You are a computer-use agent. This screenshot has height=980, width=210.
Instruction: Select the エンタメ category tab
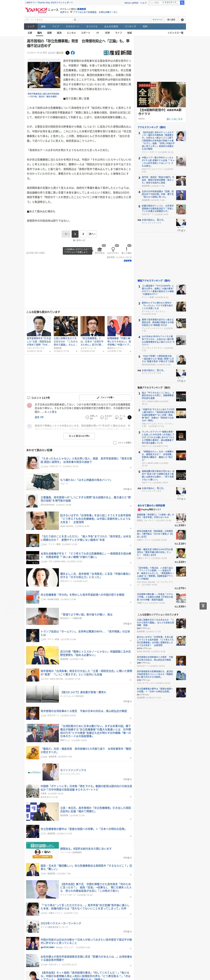[71, 33]
